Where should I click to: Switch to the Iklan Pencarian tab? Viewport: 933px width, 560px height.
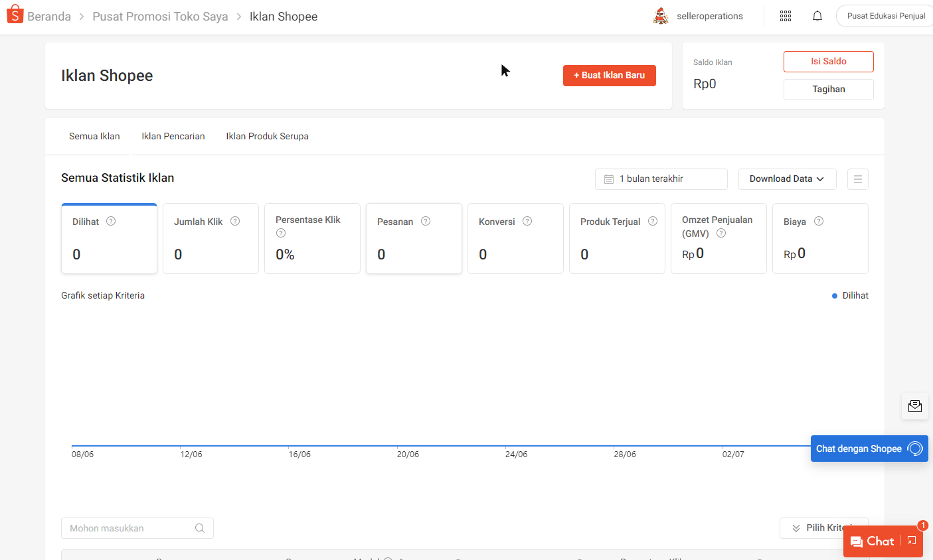(173, 137)
